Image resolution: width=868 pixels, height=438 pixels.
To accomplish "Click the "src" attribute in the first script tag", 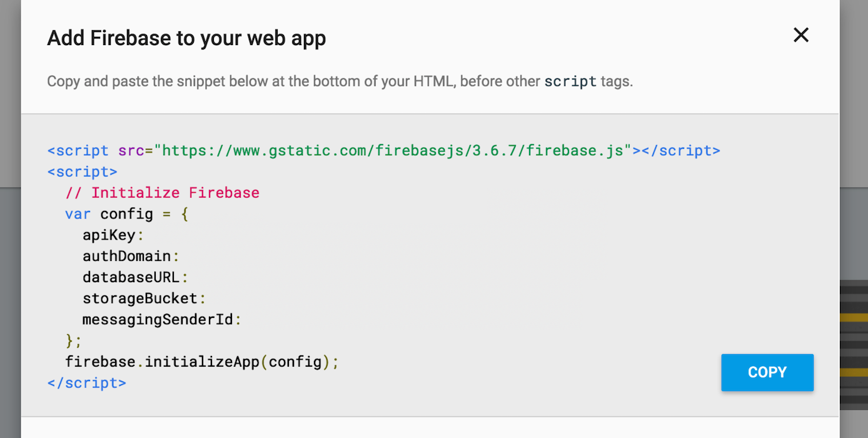I will [131, 151].
